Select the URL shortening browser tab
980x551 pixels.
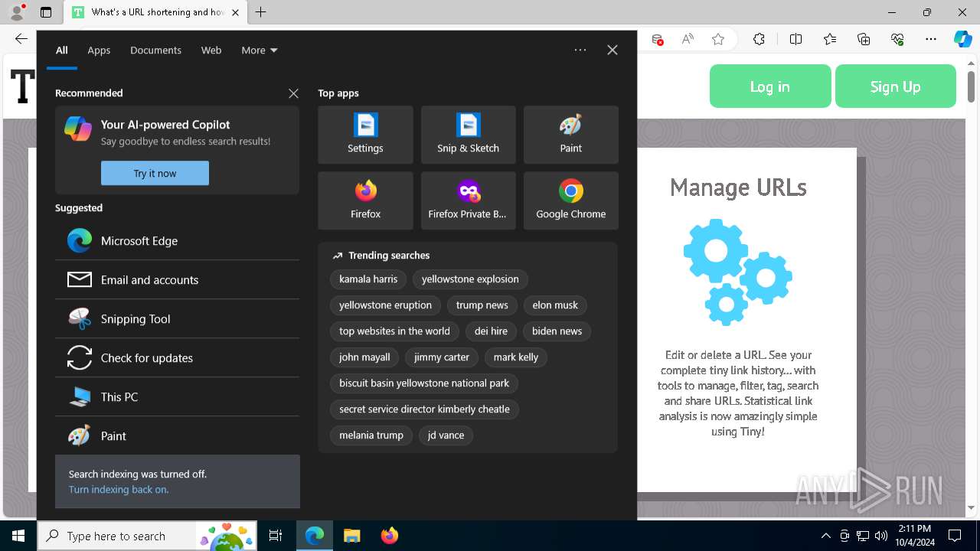(155, 12)
